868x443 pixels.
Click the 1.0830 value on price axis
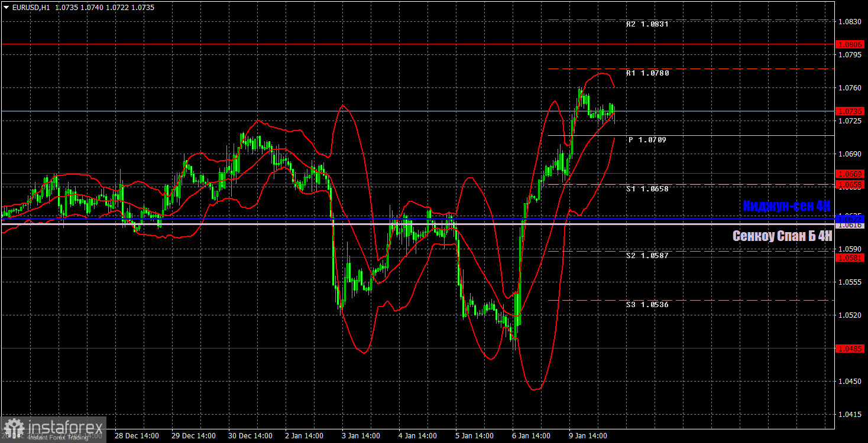pyautogui.click(x=850, y=21)
